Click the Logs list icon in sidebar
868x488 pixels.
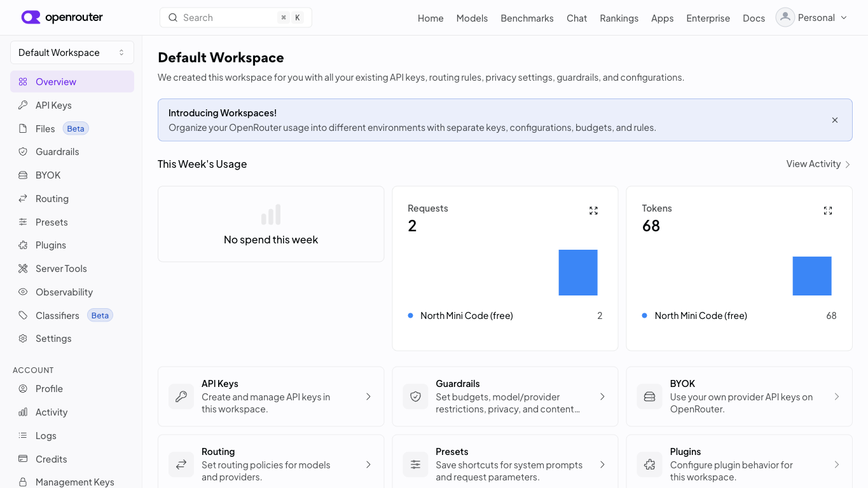coord(23,435)
